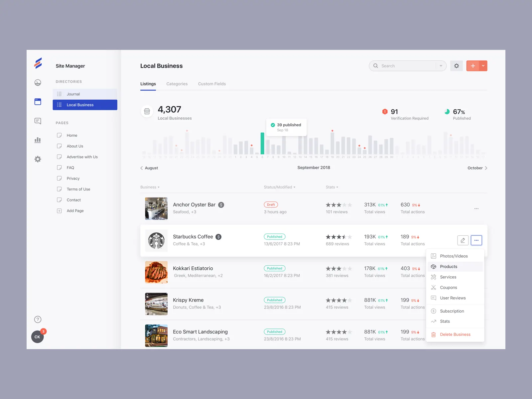Switch to the Custom Fields tab
The width and height of the screenshot is (532, 399).
coord(212,84)
